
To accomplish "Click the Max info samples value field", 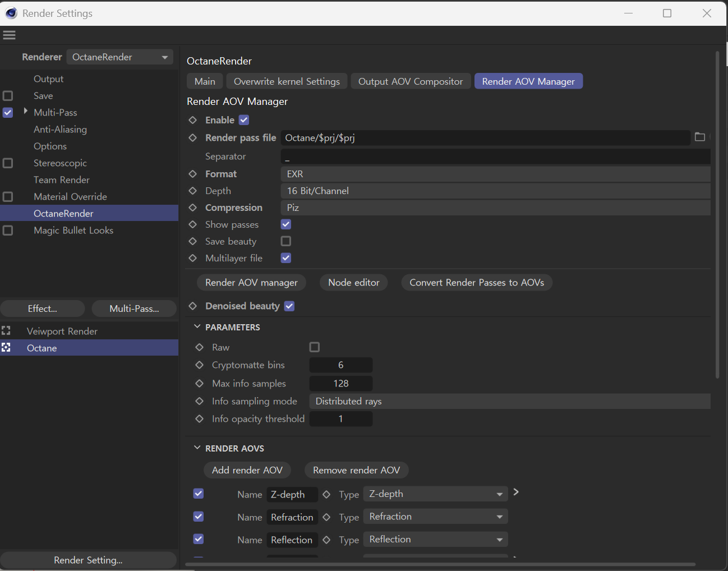I will pyautogui.click(x=341, y=384).
